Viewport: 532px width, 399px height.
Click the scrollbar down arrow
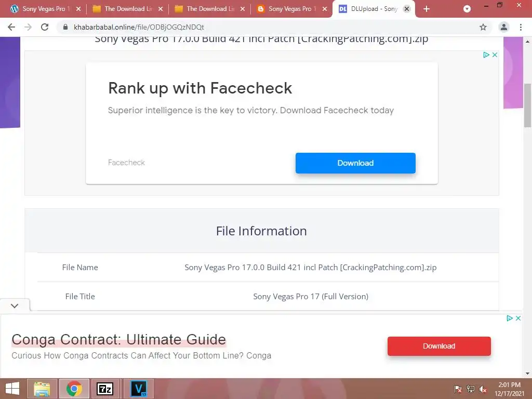[527, 374]
